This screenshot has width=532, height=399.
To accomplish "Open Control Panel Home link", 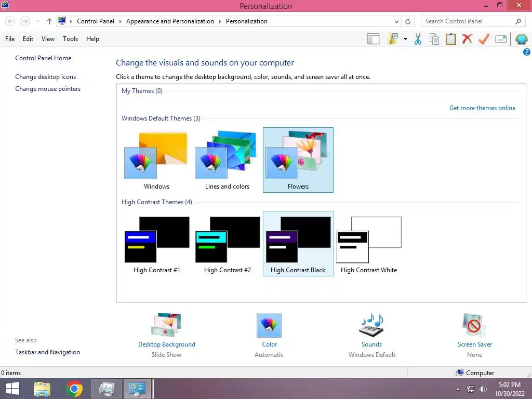I will click(x=43, y=58).
